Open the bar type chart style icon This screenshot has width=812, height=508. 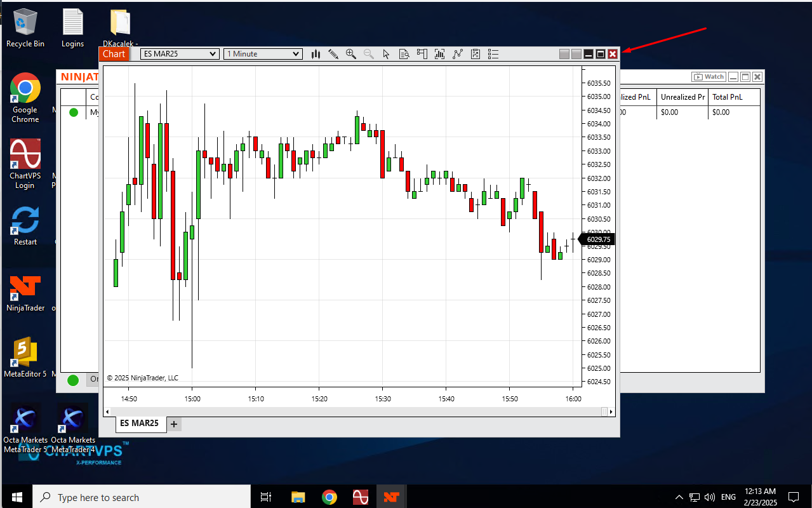tap(316, 54)
